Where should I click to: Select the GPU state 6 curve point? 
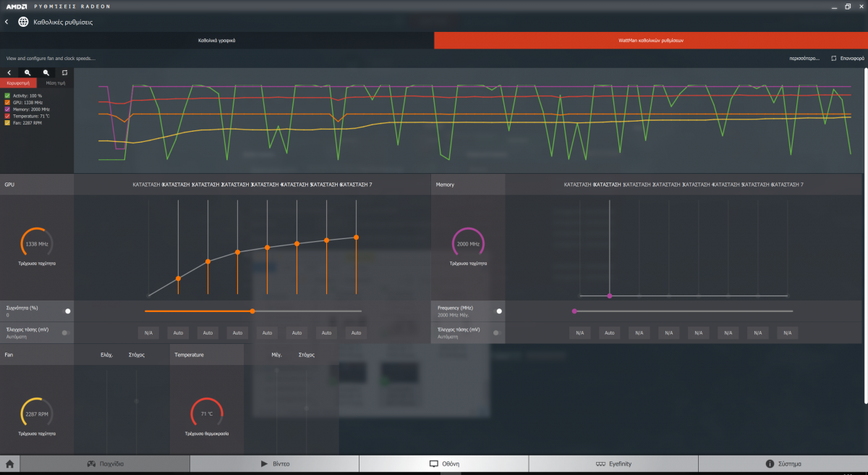(x=326, y=240)
